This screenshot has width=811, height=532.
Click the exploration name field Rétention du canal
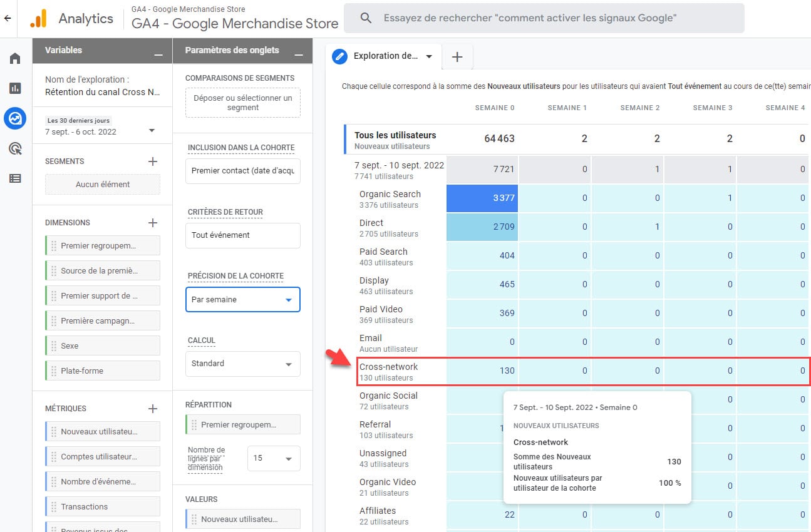pos(101,92)
